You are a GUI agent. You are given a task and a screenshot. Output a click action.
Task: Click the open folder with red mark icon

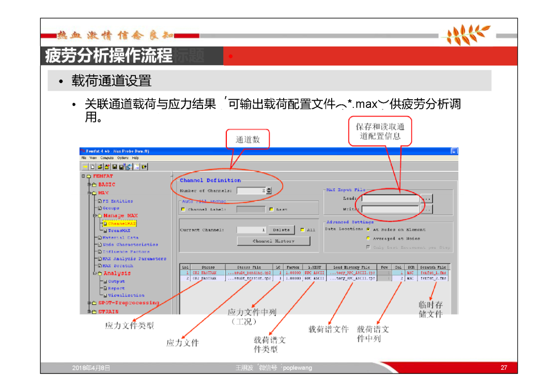pos(107,167)
